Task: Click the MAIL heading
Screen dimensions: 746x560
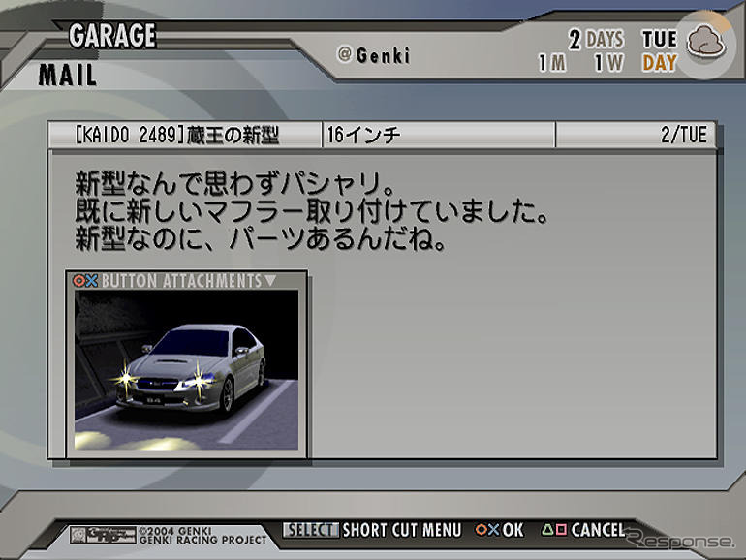Action: [x=68, y=76]
